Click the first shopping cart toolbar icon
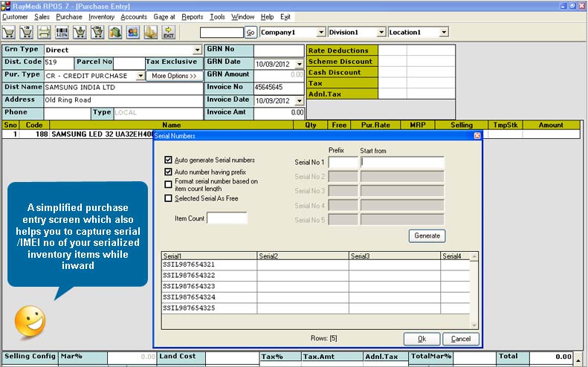Screen dimensions: 588x367 [x=10, y=33]
